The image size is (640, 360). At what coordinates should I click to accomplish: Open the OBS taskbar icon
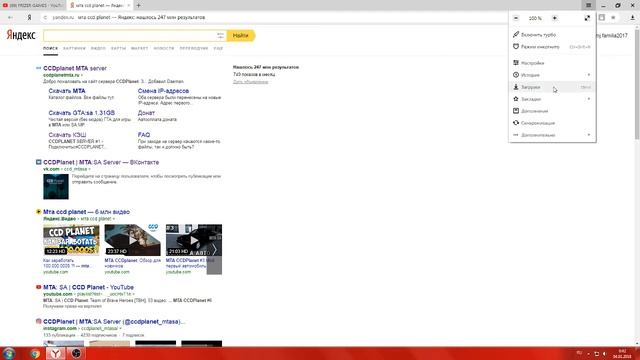tap(76, 353)
